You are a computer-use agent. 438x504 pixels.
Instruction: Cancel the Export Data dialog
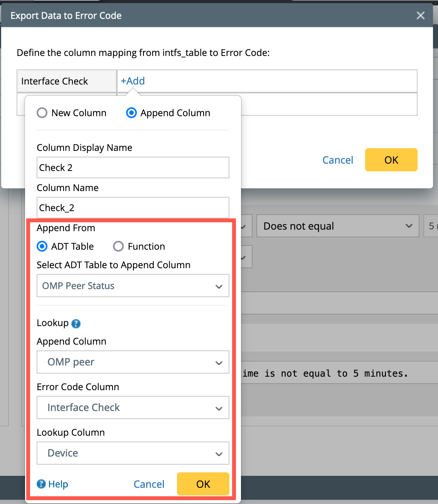337,160
